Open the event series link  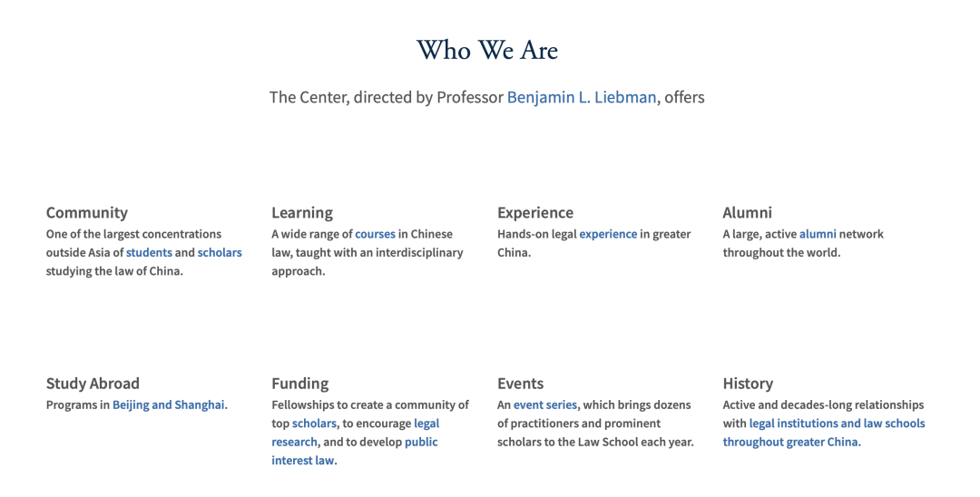545,404
